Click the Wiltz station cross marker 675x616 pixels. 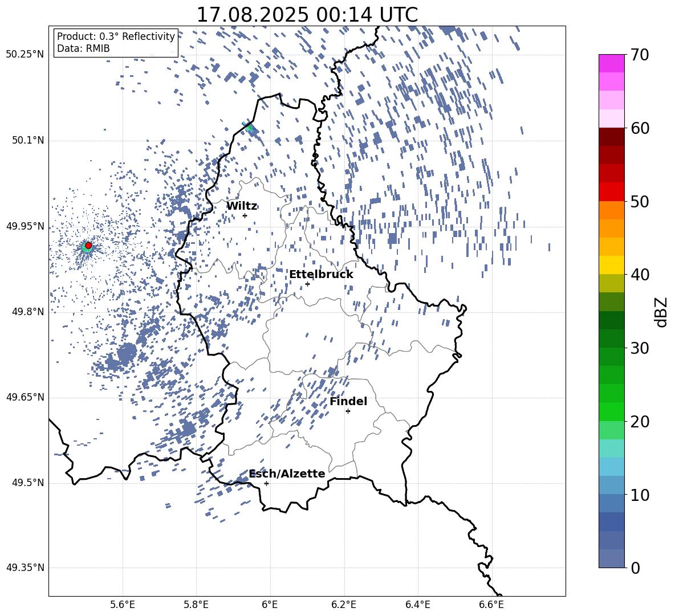245,215
